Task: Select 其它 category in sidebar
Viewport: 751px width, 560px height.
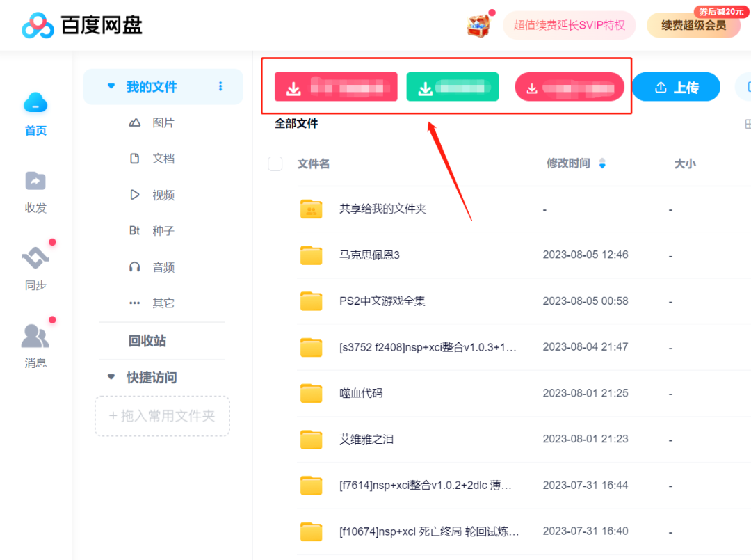Action: click(163, 303)
